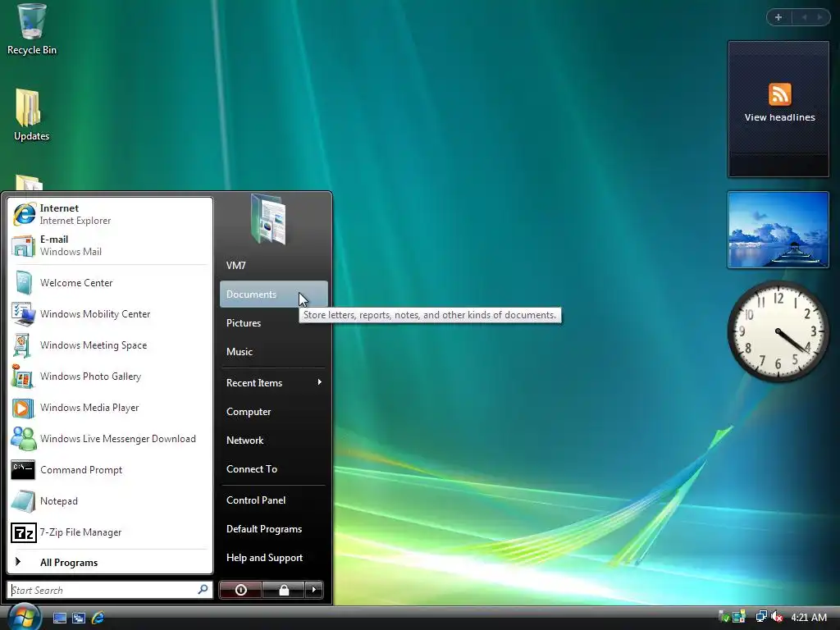The image size is (840, 630).
Task: Open Windows Mail E-mail entry
Action: click(109, 245)
